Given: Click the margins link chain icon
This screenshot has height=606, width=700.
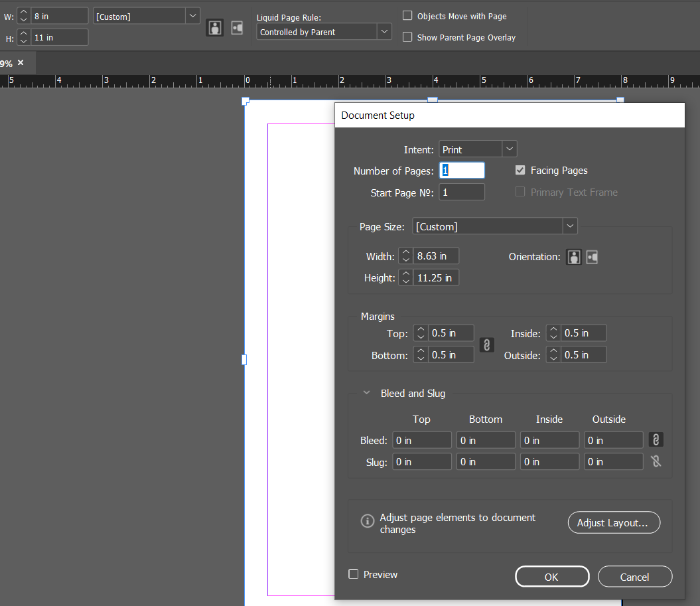Looking at the screenshot, I should (486, 344).
